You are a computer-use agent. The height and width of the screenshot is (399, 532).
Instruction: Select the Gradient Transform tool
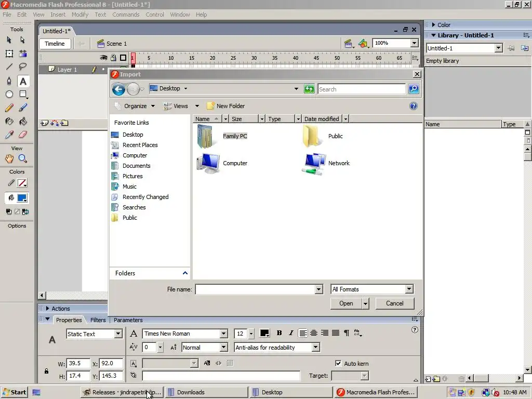pos(23,54)
